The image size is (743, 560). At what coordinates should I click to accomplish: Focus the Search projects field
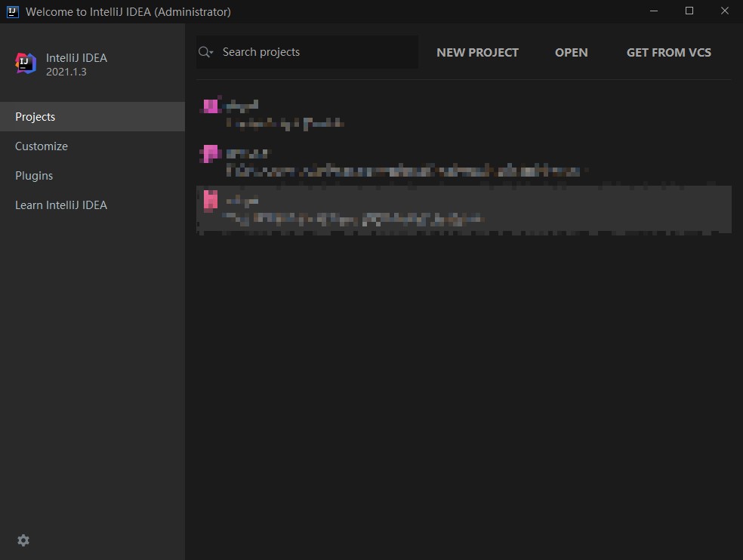coord(307,52)
